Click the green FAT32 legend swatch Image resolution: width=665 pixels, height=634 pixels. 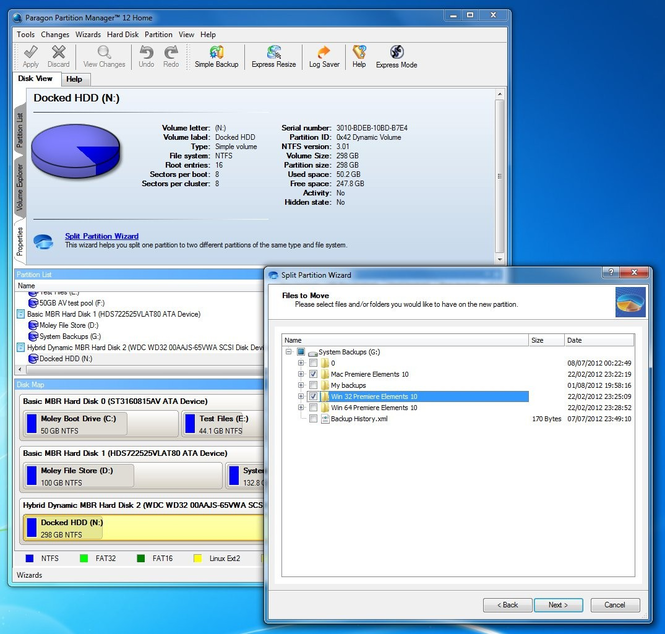pos(84,559)
